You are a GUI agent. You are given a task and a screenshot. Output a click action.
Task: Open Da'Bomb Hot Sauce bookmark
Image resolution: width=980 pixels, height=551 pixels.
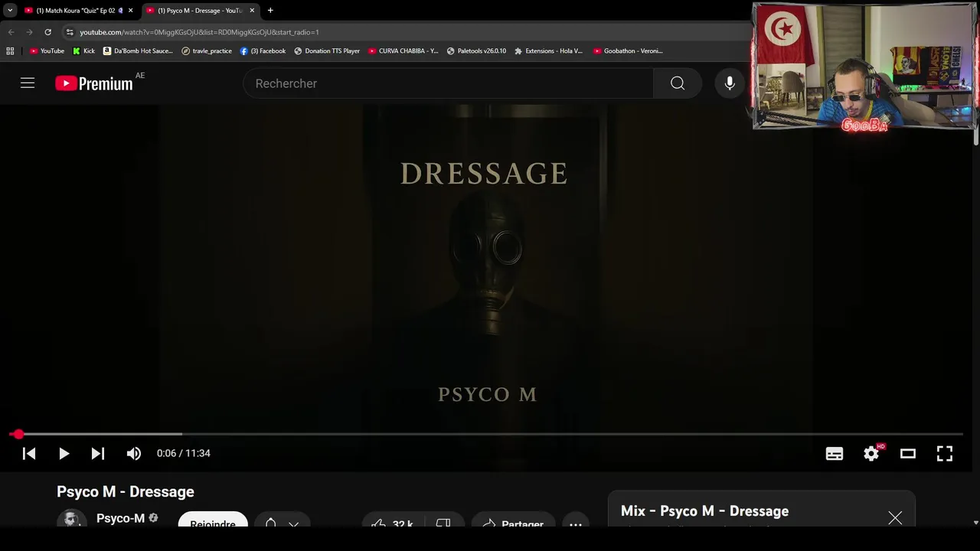pyautogui.click(x=138, y=51)
